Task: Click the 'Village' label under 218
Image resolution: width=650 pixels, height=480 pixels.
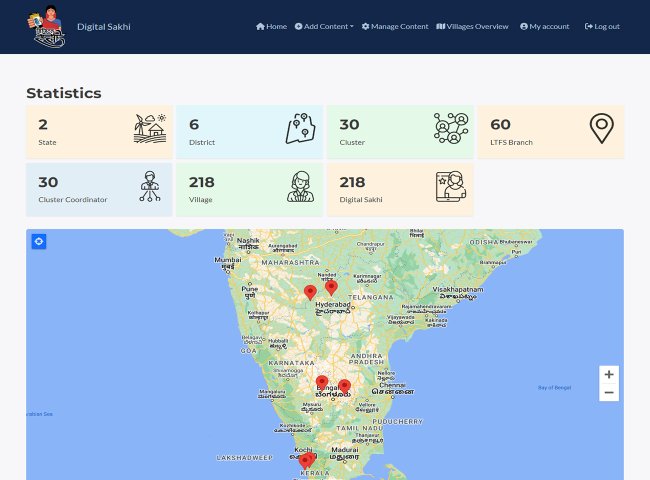Action: click(201, 199)
